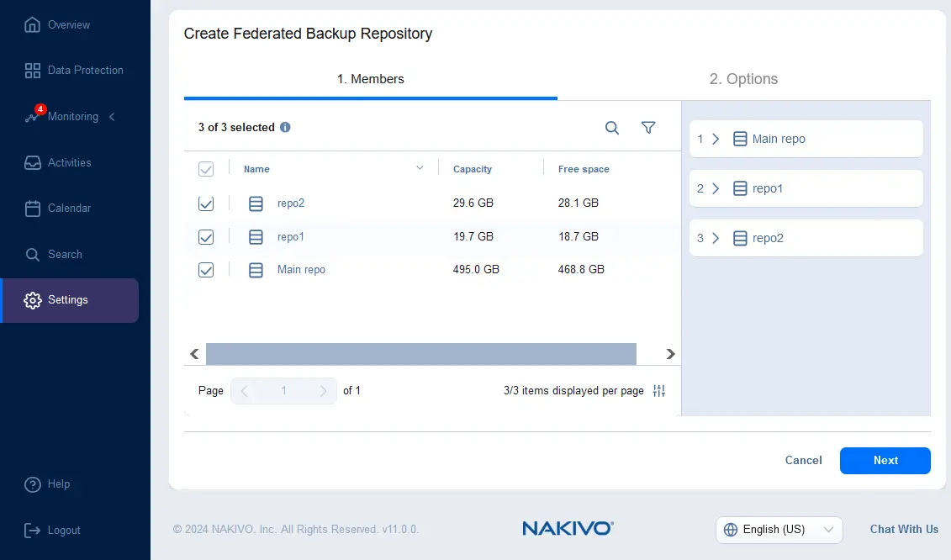Click the repo1 name in table
Viewport: 951px width, 560px height.
pyautogui.click(x=291, y=236)
